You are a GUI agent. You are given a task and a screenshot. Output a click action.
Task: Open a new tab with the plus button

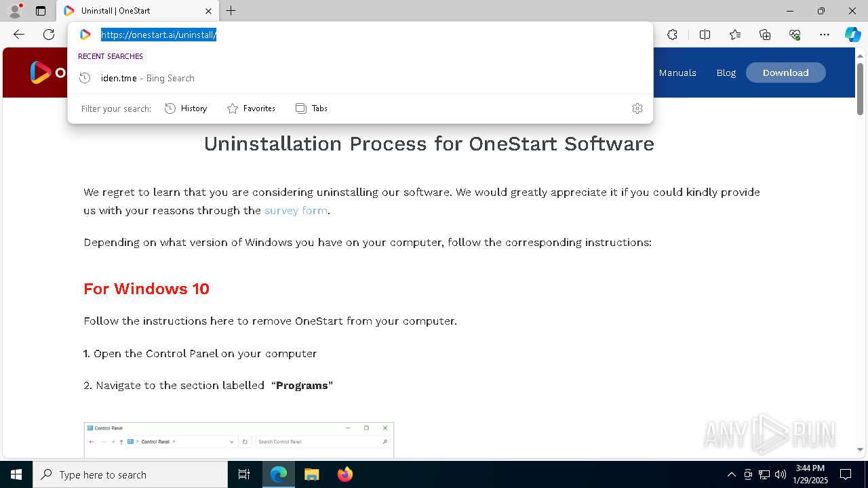pyautogui.click(x=231, y=11)
